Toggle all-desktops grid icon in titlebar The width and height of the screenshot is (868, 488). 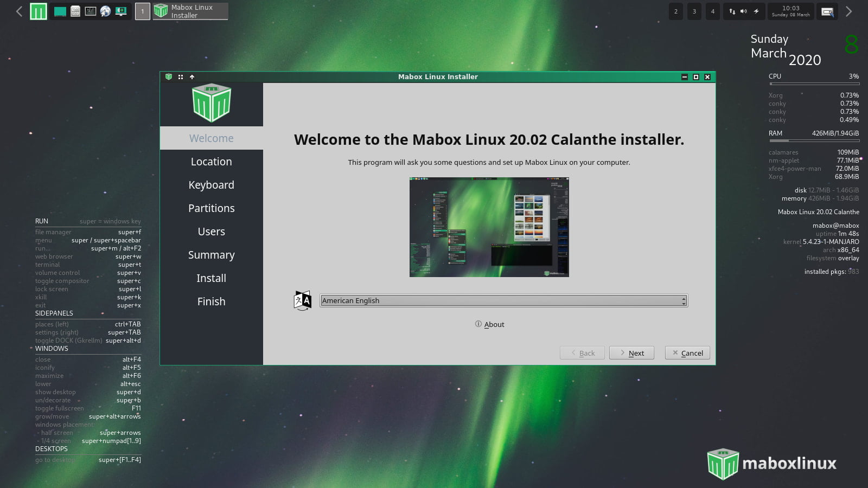181,77
